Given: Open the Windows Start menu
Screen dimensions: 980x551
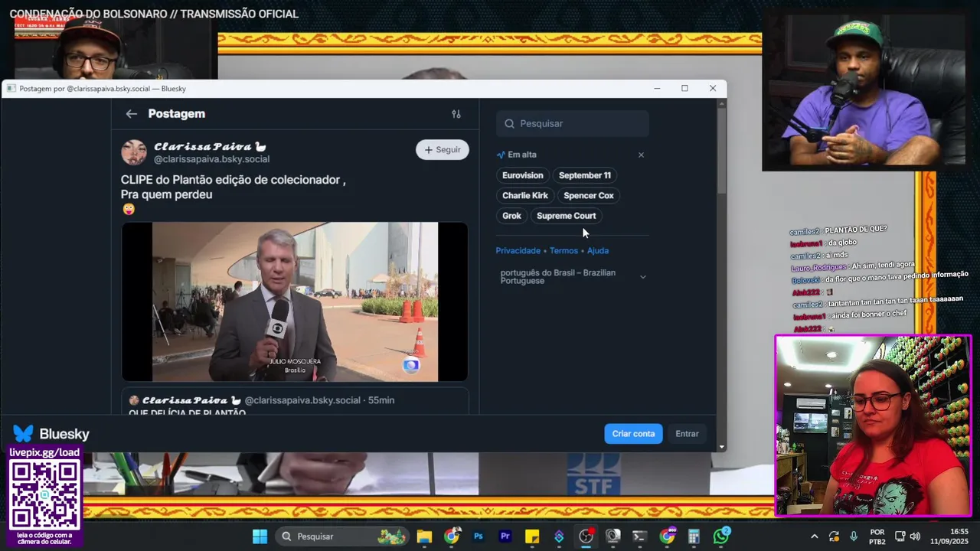Looking at the screenshot, I should 260,536.
